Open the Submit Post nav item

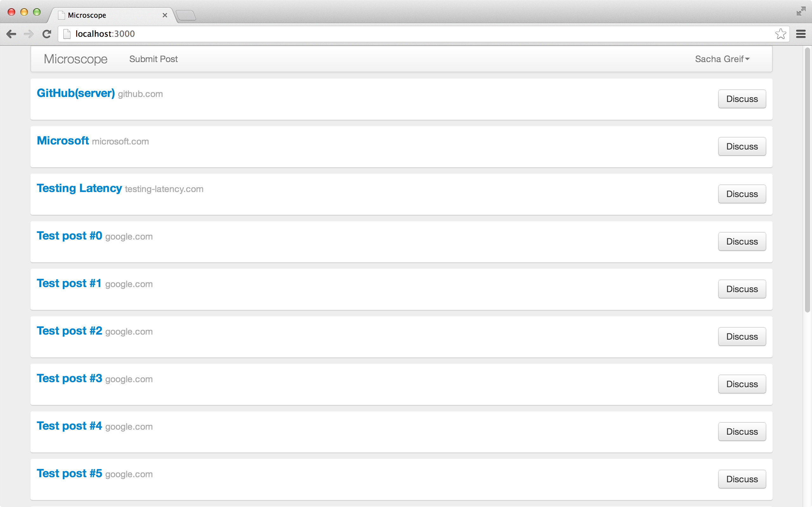tap(153, 59)
